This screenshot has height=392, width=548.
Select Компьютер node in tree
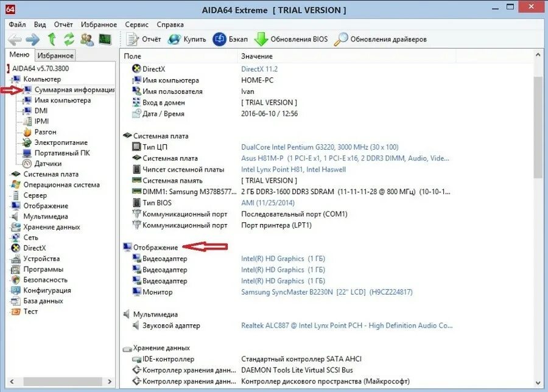tap(42, 79)
